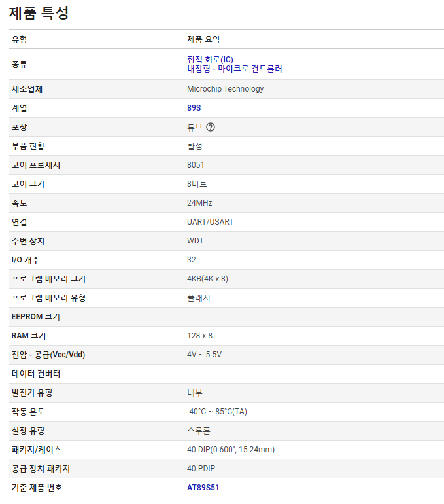This screenshot has height=504, width=444.
Task: Click the 부품 현황 row label
Action: [28, 146]
